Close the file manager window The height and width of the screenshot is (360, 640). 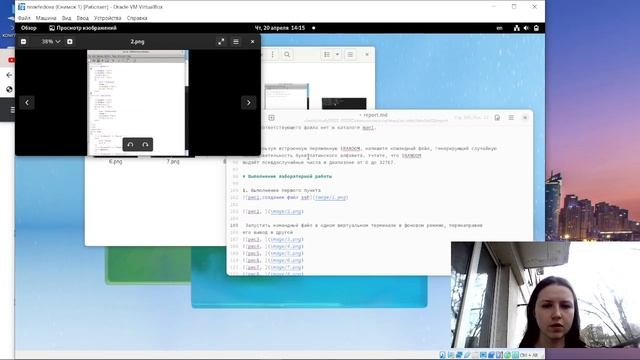click(367, 54)
